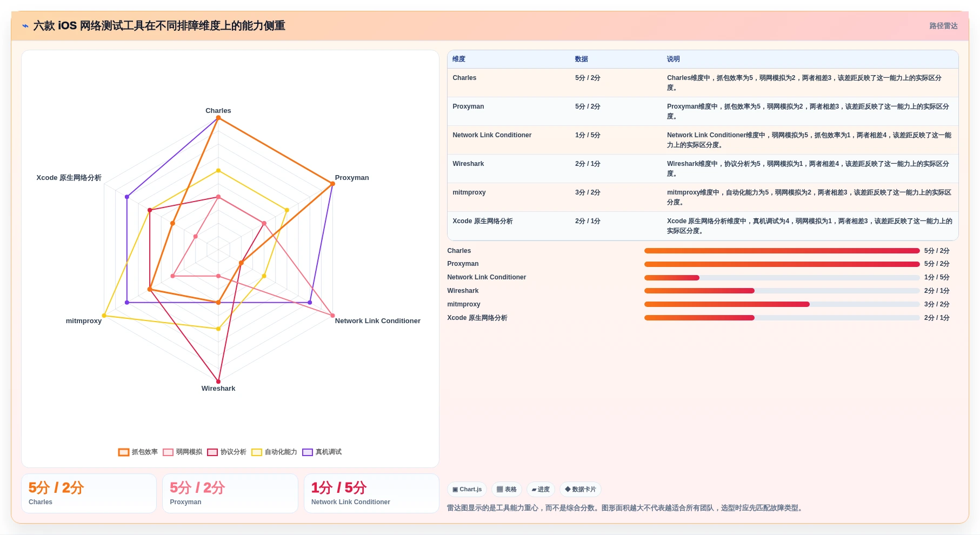Click the Proxyman axis label on radar
This screenshot has width=980, height=535.
352,178
